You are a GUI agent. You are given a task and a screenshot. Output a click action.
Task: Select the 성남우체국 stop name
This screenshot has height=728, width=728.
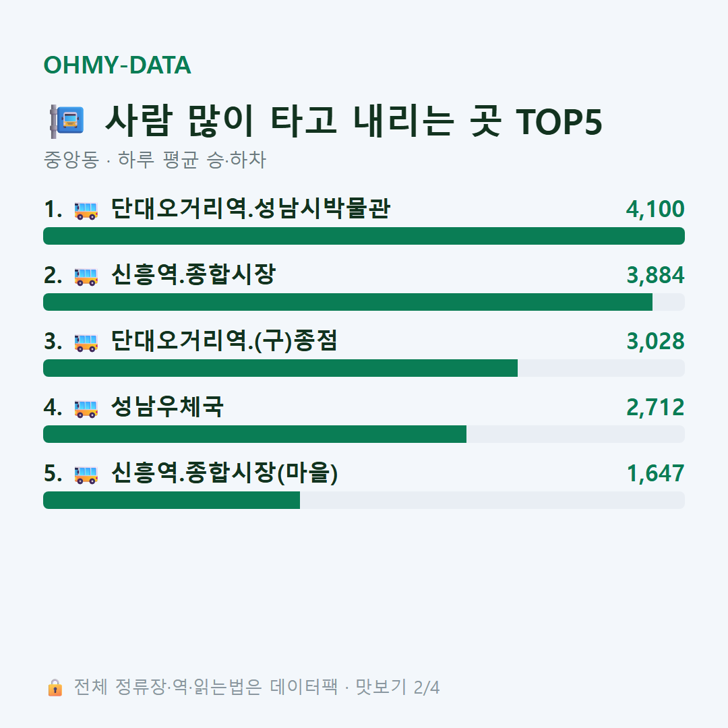click(x=168, y=406)
